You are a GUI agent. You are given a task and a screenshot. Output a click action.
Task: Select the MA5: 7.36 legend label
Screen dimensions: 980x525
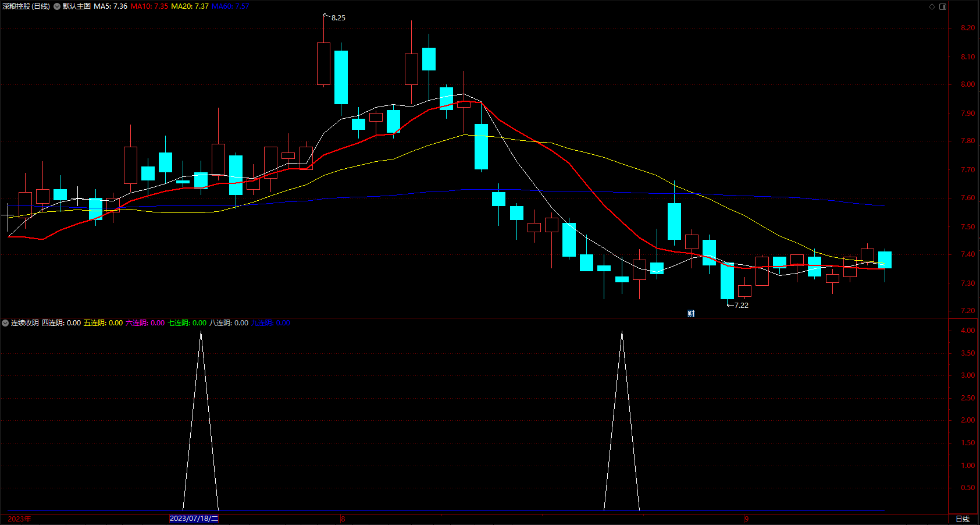111,6
